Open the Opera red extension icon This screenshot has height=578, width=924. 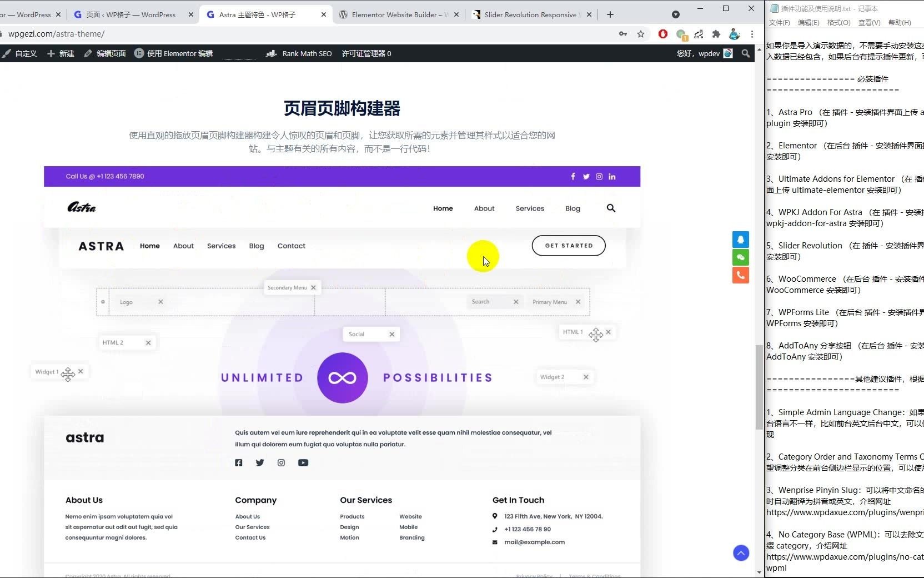[x=663, y=34]
